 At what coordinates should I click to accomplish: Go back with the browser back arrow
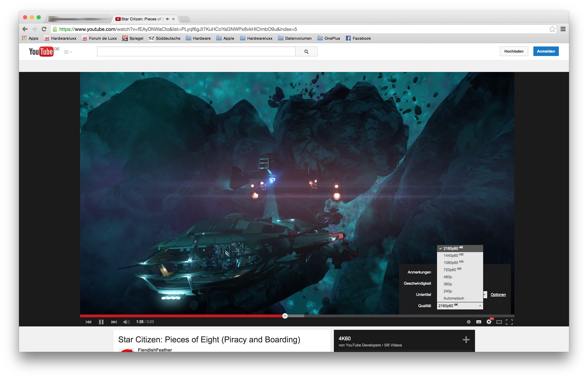(25, 29)
